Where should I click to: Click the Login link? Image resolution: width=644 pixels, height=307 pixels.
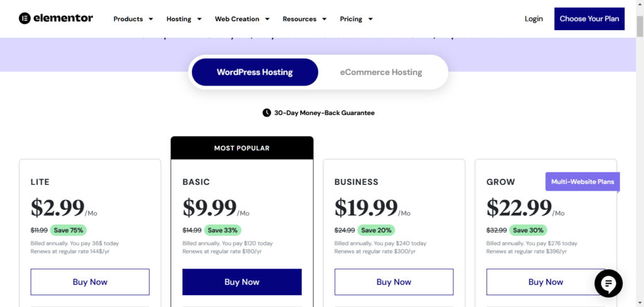pos(533,19)
